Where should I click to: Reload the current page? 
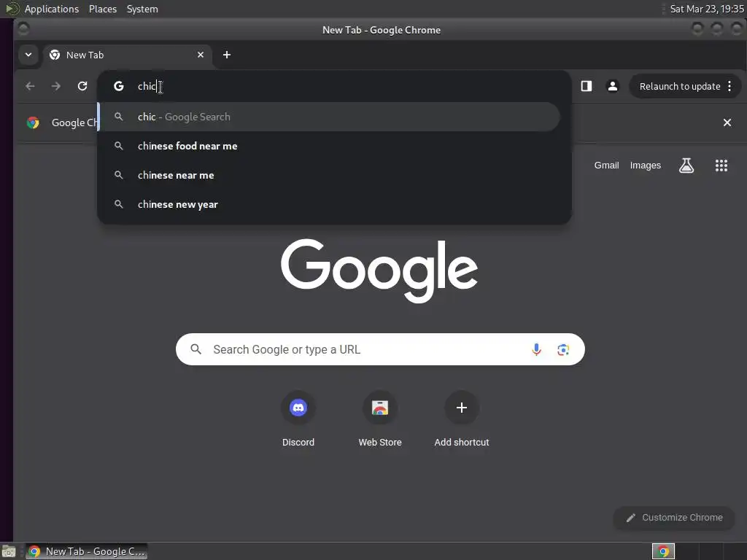pyautogui.click(x=82, y=86)
